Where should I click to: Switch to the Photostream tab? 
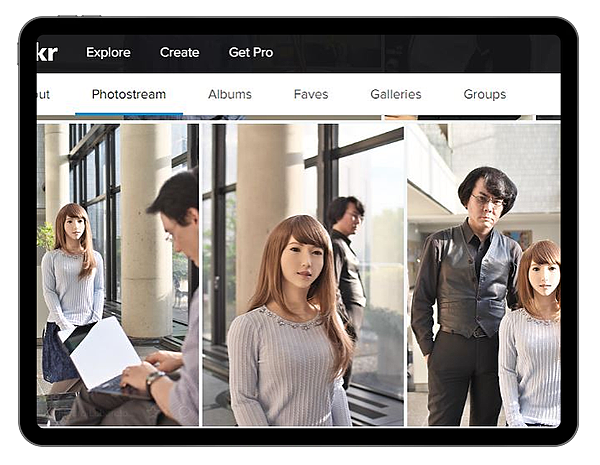tap(129, 94)
